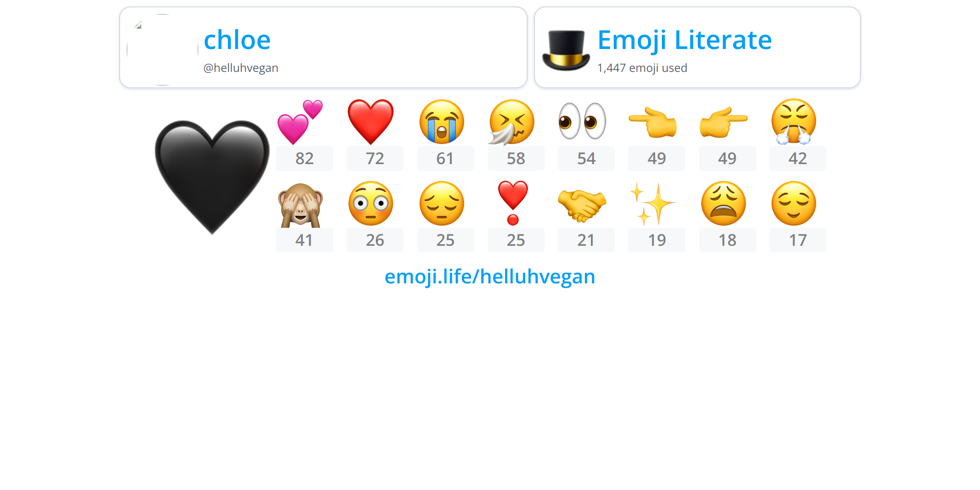The height and width of the screenshot is (490, 980).
Task: Click the count 82 label
Action: pos(305,158)
